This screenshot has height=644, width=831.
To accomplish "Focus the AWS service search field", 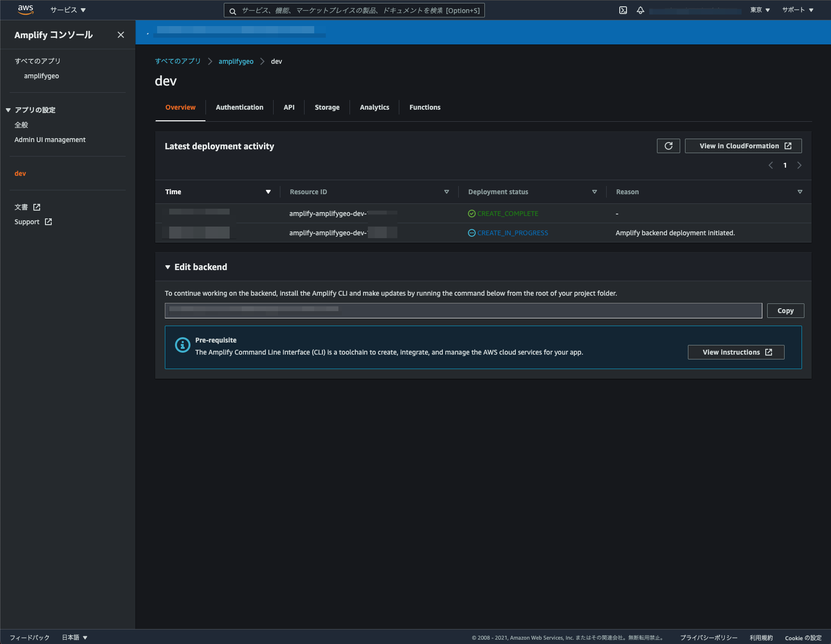I will (354, 11).
